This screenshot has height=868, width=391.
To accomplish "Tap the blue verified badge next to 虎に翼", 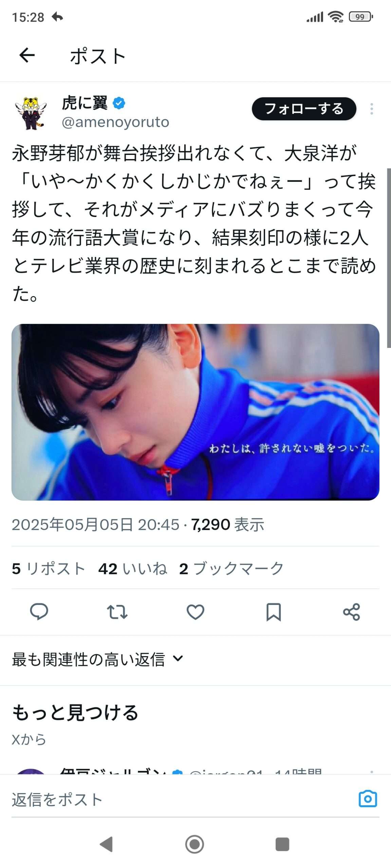I will click(119, 103).
